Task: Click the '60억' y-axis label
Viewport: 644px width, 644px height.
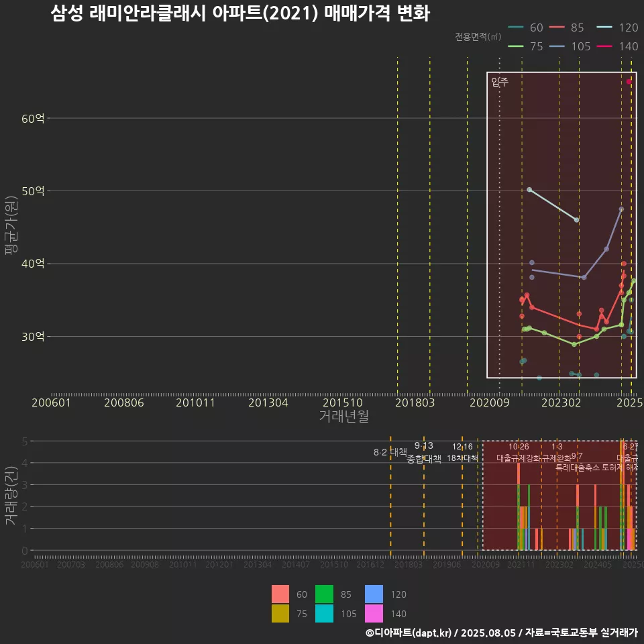Action: pos(33,118)
